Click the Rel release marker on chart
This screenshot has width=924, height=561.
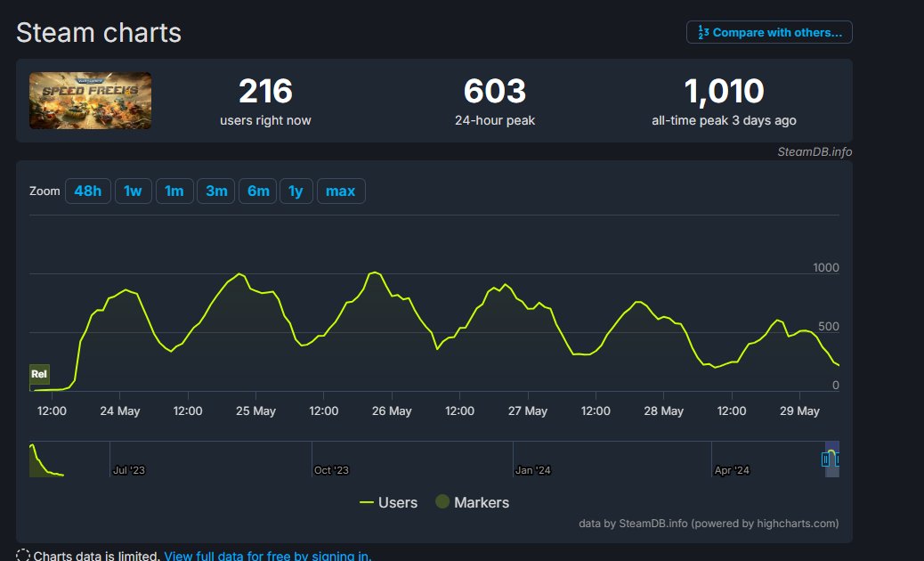[x=39, y=374]
